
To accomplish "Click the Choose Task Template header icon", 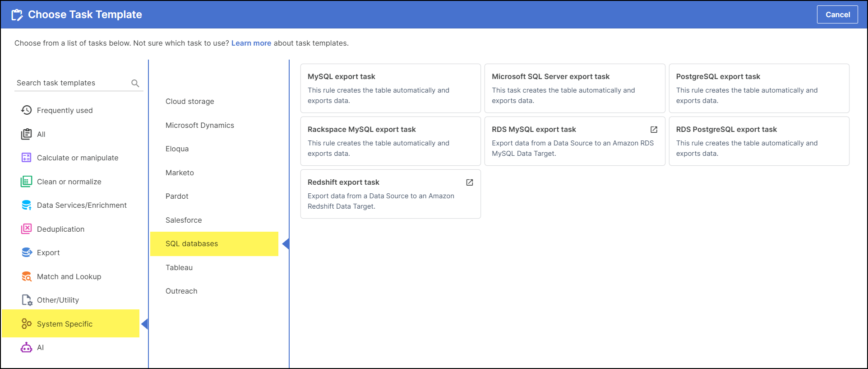I will (17, 15).
